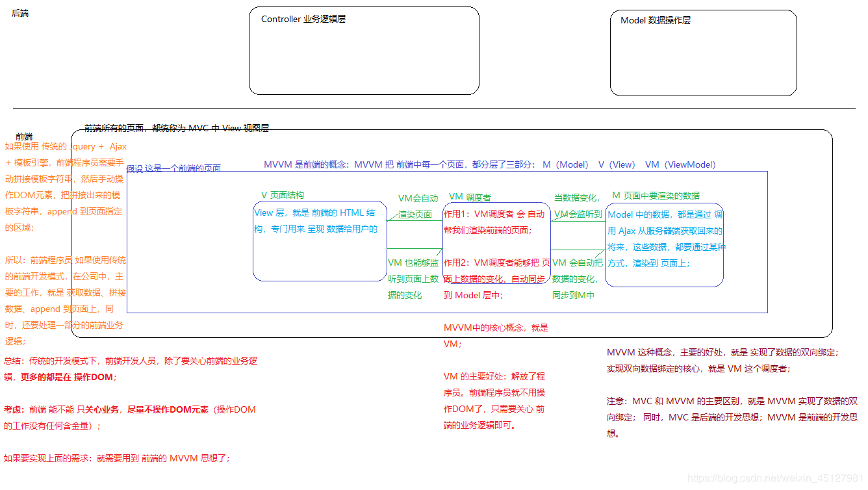The height and width of the screenshot is (490, 868).
Task: Click '注意：MVC 和 MVVM 的主要区别' text
Action: [732, 417]
